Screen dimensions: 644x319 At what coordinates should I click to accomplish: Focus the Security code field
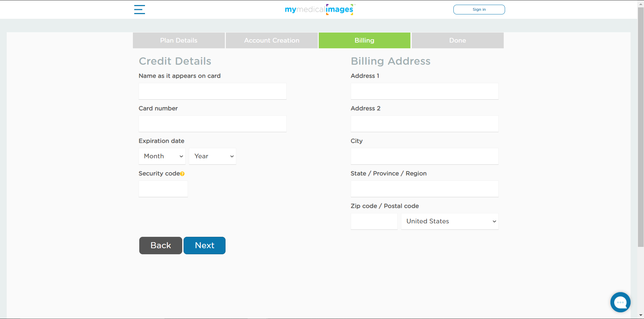pyautogui.click(x=163, y=189)
